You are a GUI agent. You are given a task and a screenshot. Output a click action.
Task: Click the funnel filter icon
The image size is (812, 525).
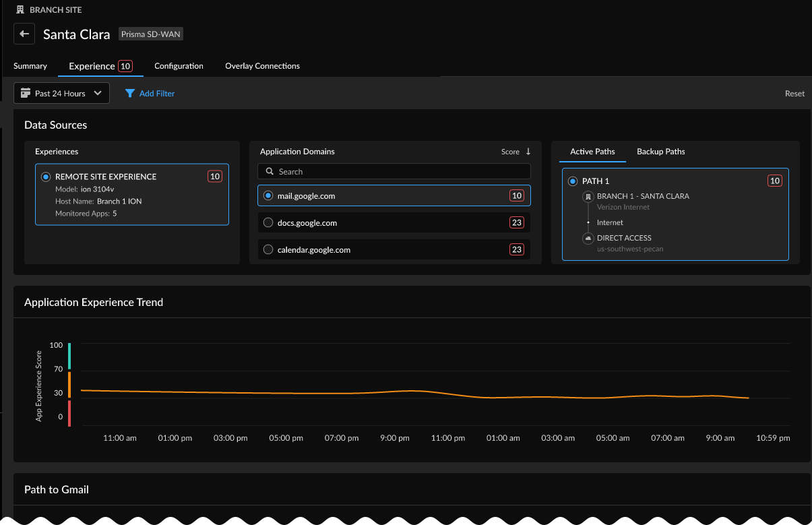coord(130,94)
